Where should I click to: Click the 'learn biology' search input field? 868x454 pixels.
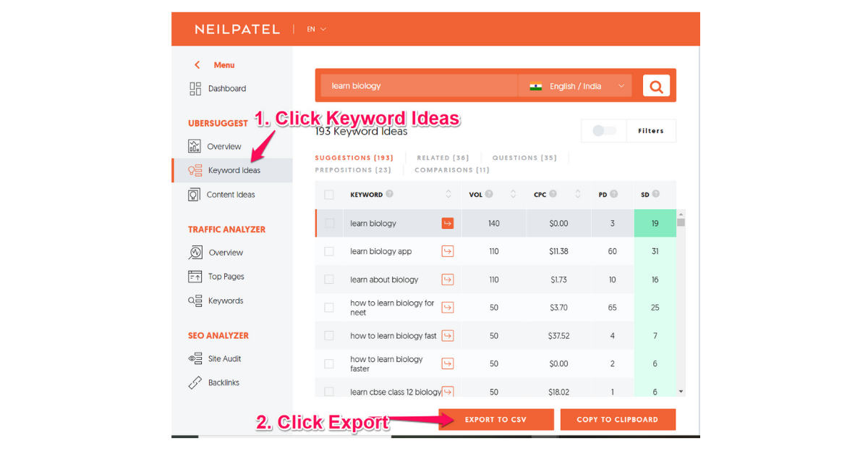click(x=420, y=86)
